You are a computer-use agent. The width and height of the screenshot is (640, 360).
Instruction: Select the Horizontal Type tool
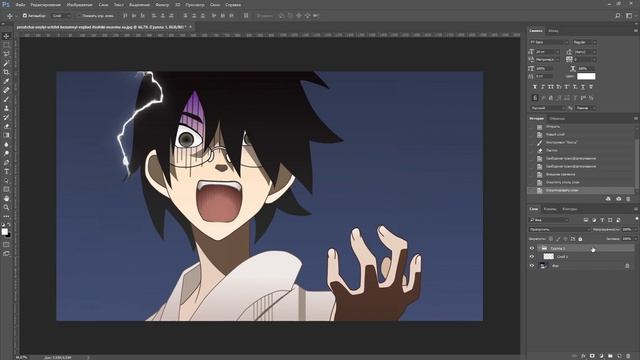click(x=6, y=171)
